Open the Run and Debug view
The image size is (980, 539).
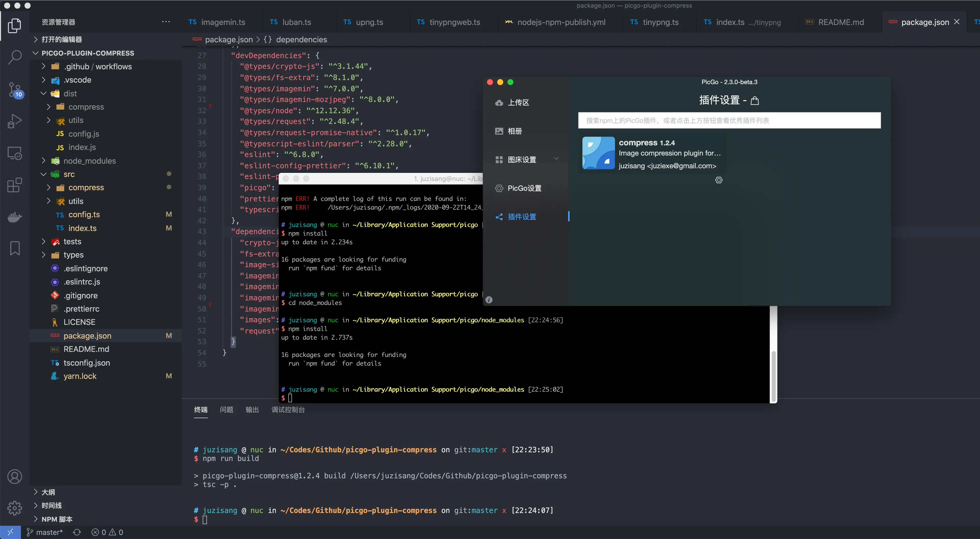pyautogui.click(x=15, y=121)
